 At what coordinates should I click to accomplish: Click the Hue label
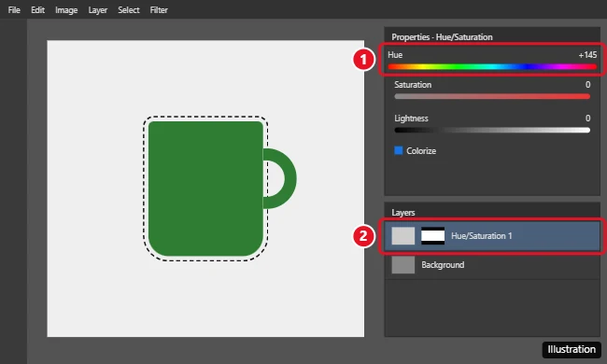coord(395,55)
